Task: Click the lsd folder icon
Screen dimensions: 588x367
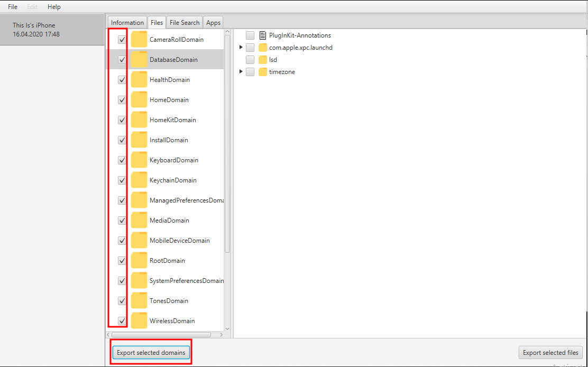Action: [x=262, y=60]
